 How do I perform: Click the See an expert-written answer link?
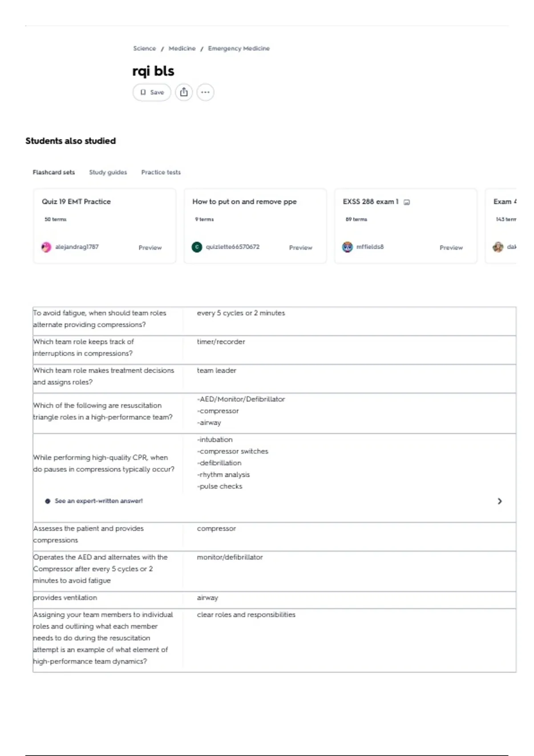[99, 501]
